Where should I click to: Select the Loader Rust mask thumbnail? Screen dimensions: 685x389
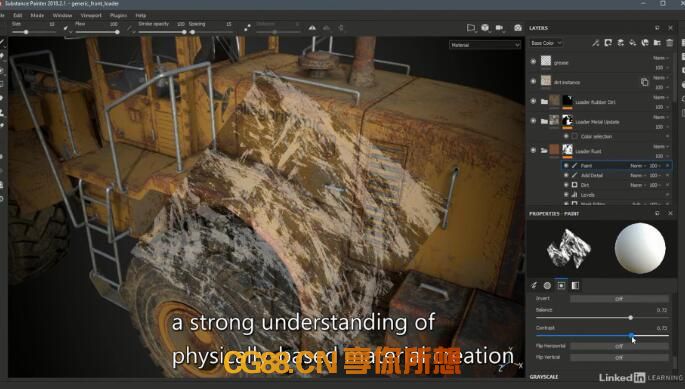click(x=567, y=149)
